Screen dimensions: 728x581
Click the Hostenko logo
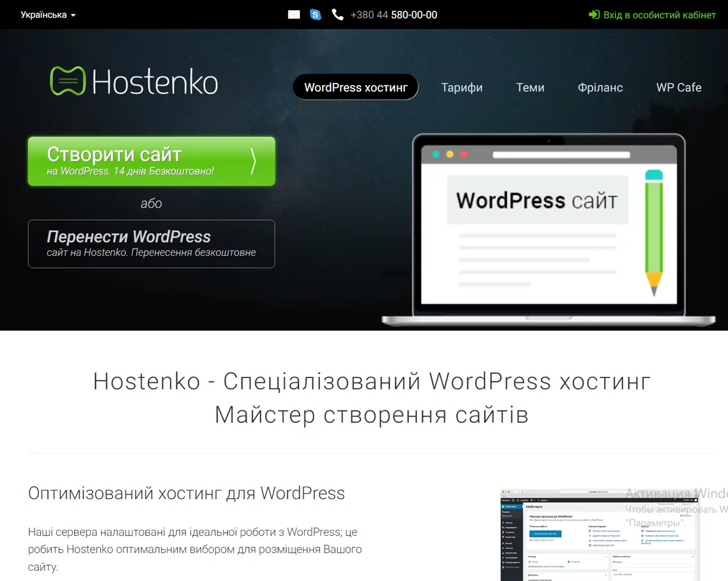[x=134, y=81]
